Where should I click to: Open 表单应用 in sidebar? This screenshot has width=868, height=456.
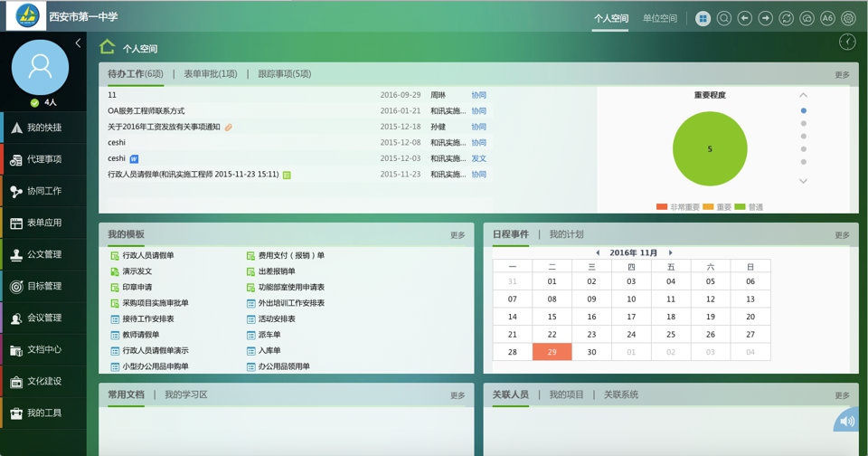coord(43,223)
